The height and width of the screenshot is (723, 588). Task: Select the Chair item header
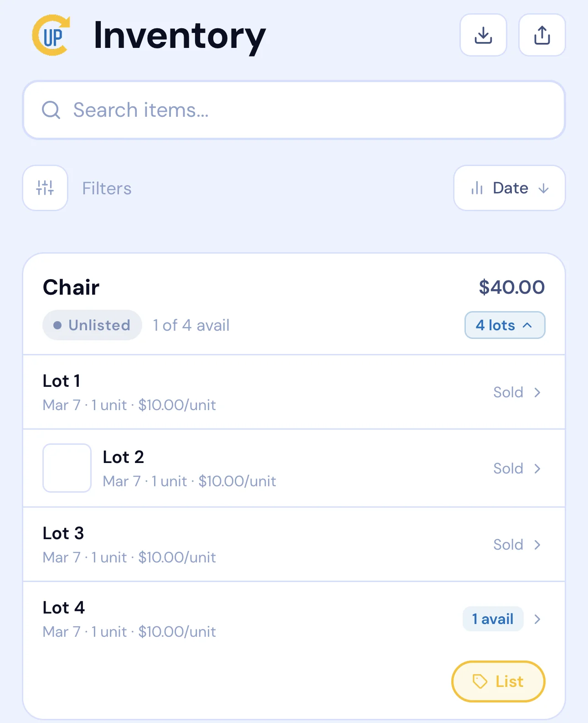point(71,287)
